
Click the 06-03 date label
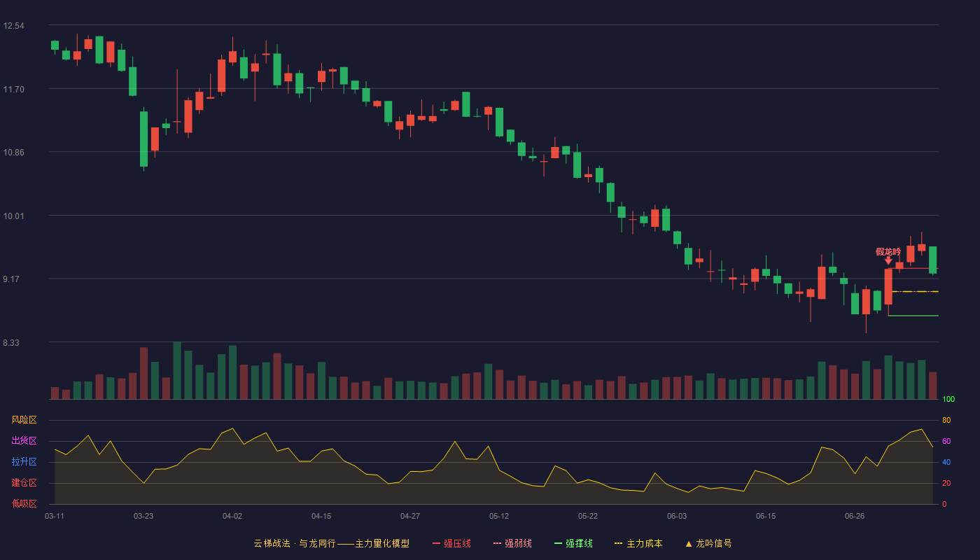677,516
